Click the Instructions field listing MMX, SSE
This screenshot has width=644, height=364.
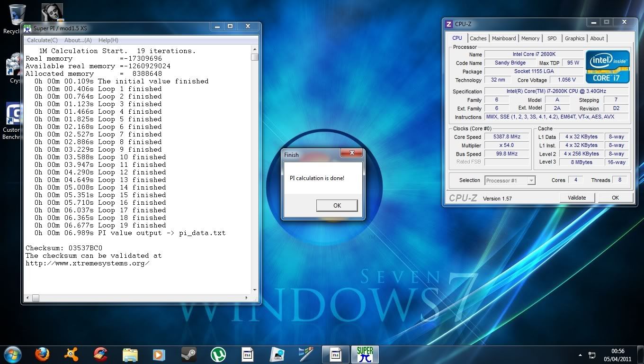pos(556,117)
